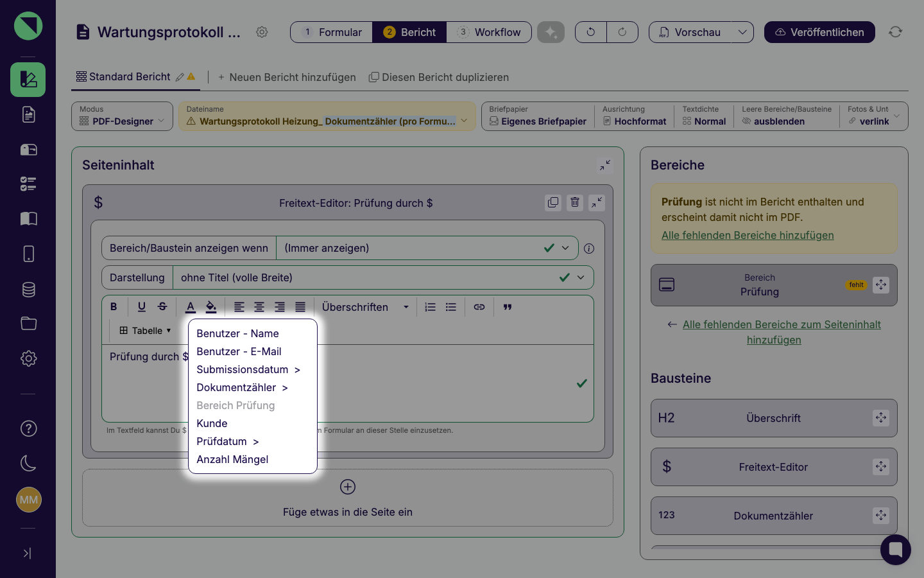Click the sync refresh icon beside Veröffentlichen
The height and width of the screenshot is (578, 924).
click(x=896, y=32)
